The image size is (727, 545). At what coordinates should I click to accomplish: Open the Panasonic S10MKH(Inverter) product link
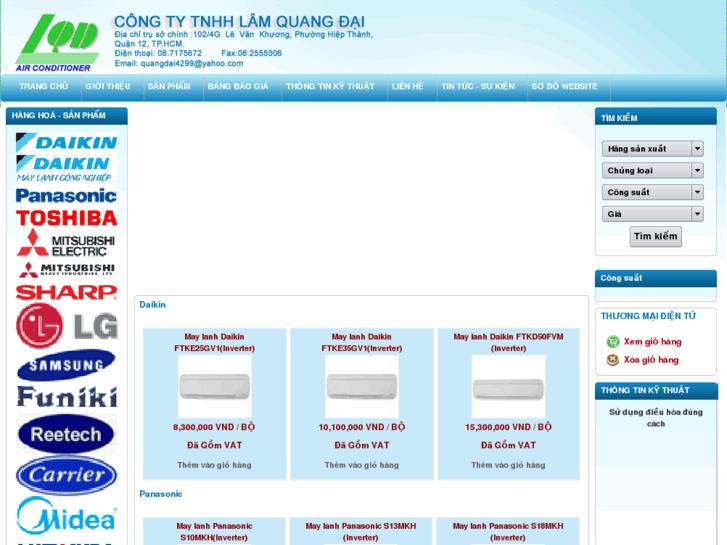click(214, 532)
